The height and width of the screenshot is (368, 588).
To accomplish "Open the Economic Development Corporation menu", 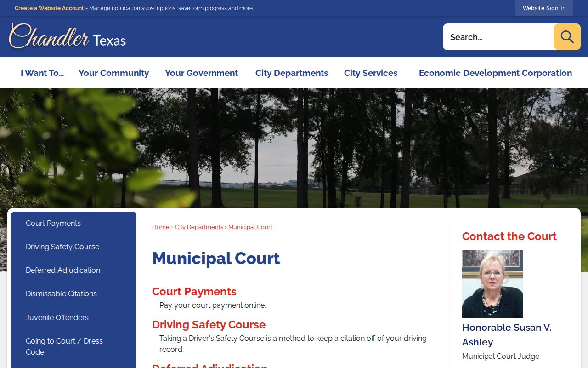I will (x=495, y=73).
